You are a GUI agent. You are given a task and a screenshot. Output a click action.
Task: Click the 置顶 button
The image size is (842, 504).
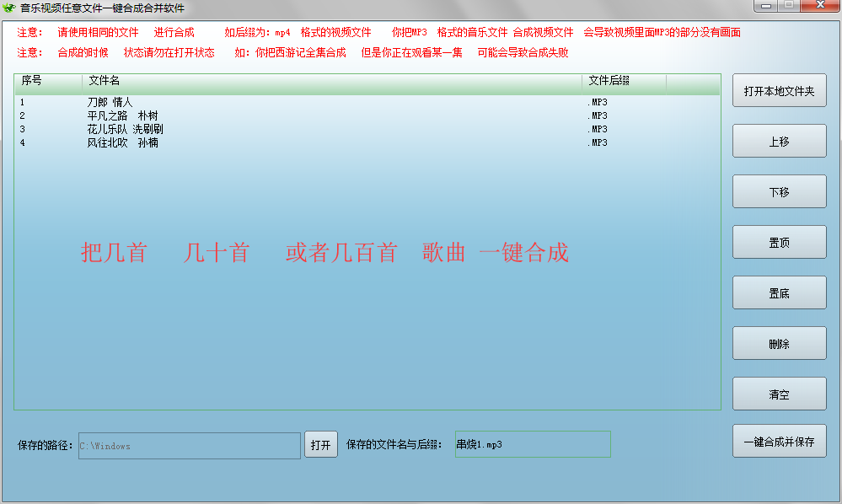[779, 243]
